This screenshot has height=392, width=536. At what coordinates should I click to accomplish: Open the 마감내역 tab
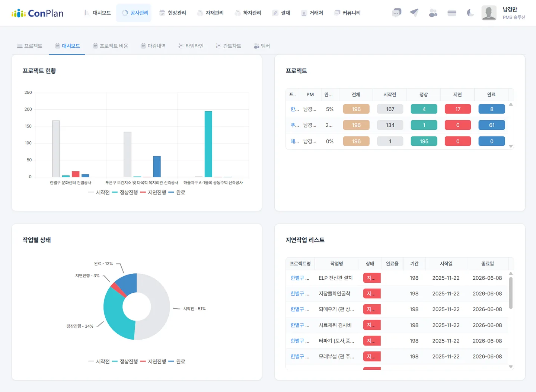pos(153,46)
